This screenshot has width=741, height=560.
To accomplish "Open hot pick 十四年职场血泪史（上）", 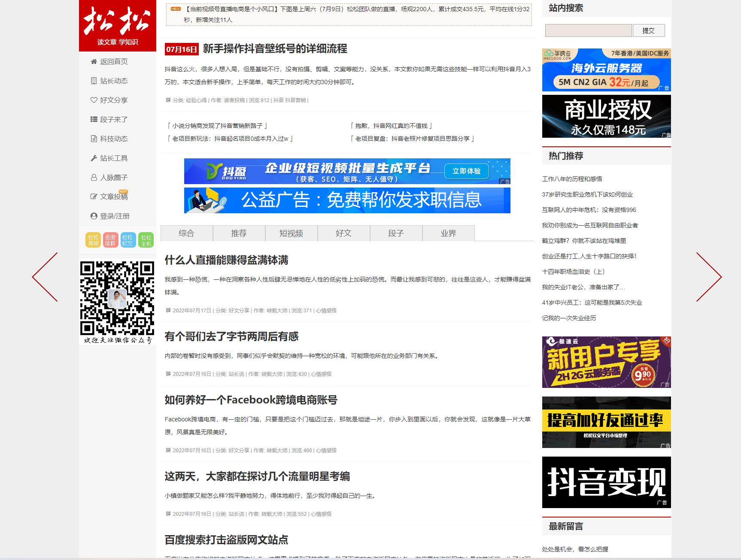I will click(574, 272).
